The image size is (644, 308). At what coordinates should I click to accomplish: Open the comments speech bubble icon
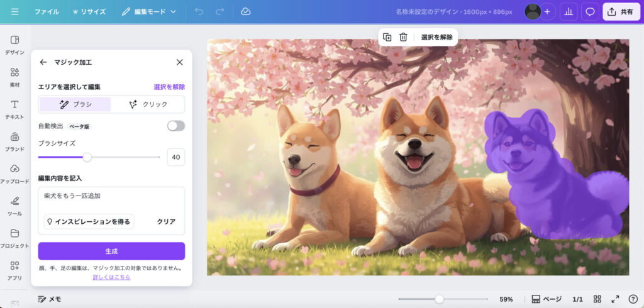[590, 12]
